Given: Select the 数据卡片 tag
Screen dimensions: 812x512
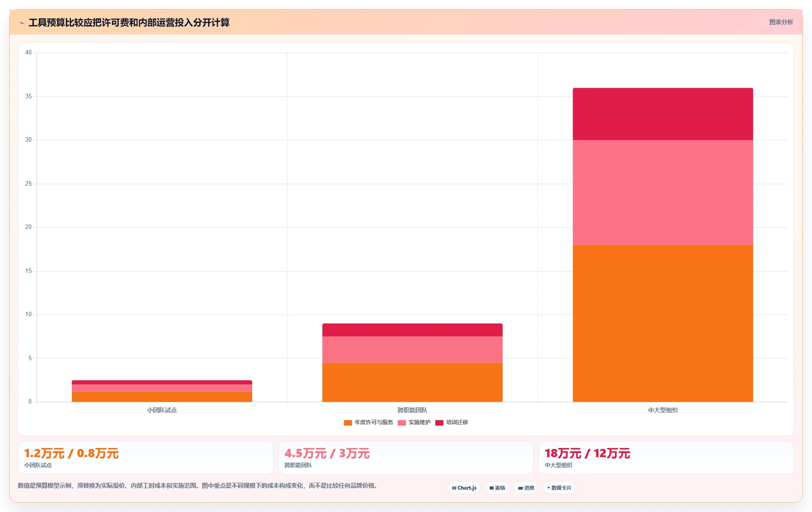Looking at the screenshot, I should click(559, 488).
